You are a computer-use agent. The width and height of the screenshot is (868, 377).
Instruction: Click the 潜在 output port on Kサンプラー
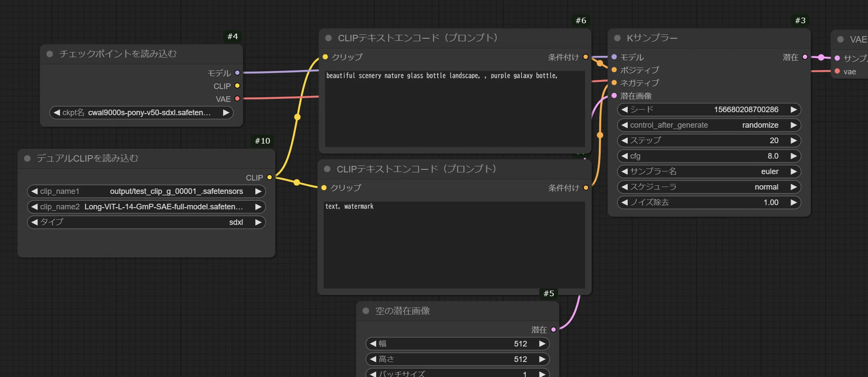point(805,57)
